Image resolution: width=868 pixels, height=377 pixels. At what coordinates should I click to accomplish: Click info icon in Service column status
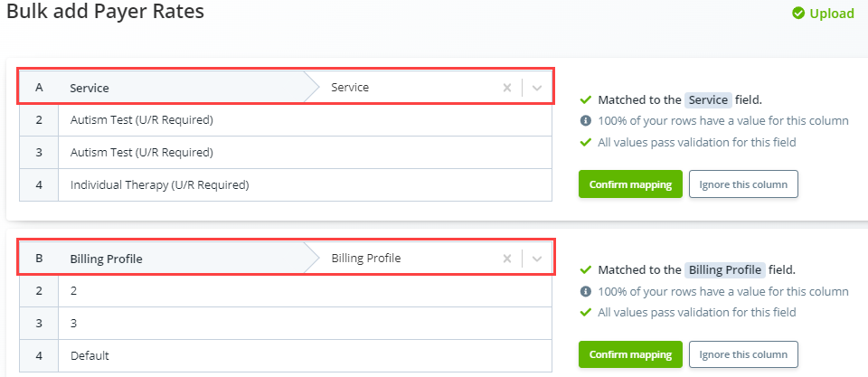pos(586,121)
